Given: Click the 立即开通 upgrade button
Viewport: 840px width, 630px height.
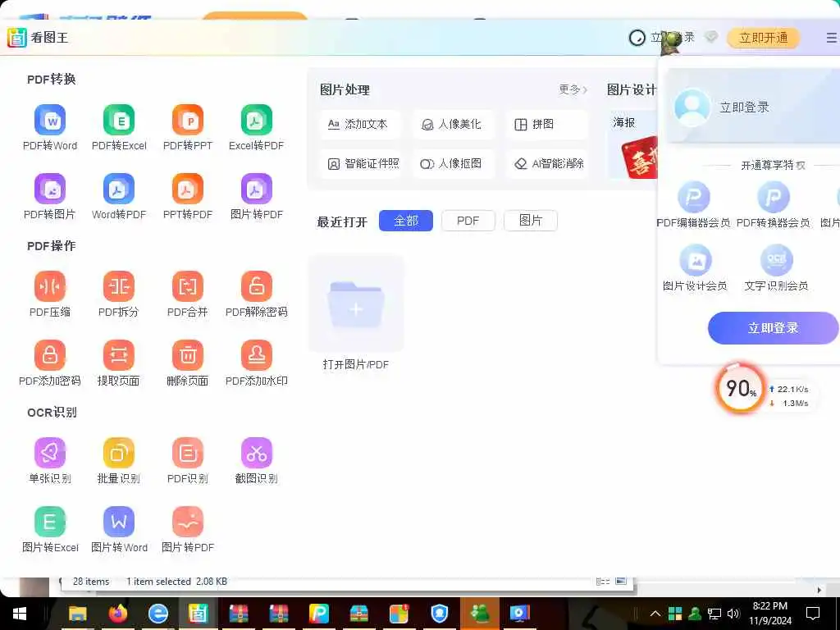Looking at the screenshot, I should click(x=764, y=38).
